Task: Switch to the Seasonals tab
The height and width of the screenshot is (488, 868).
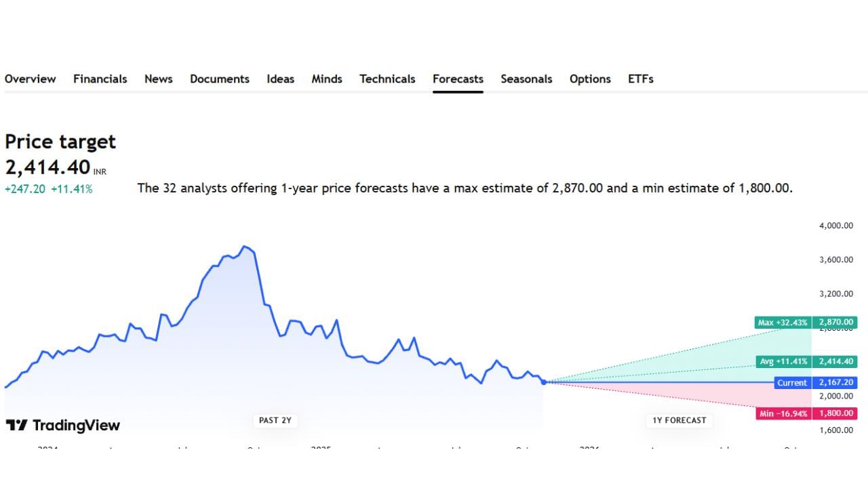Action: coord(526,79)
